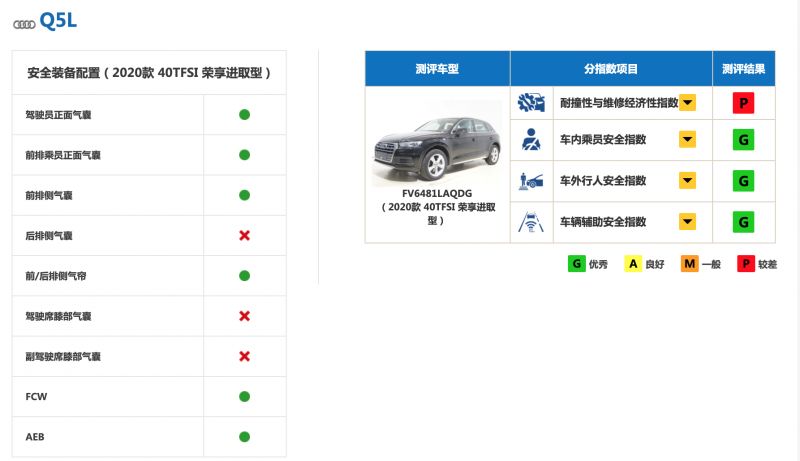
Task: Click the 分指数项目 column header
Action: pos(611,69)
